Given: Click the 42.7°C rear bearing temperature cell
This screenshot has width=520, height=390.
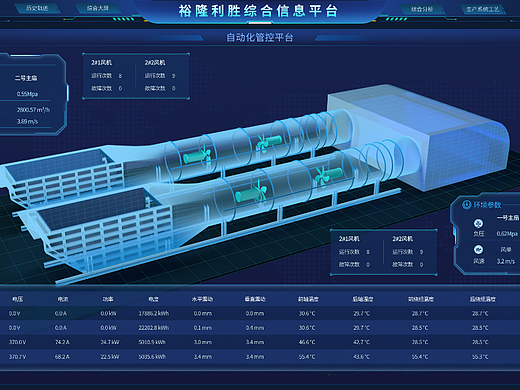Looking at the screenshot, I should click(361, 342).
